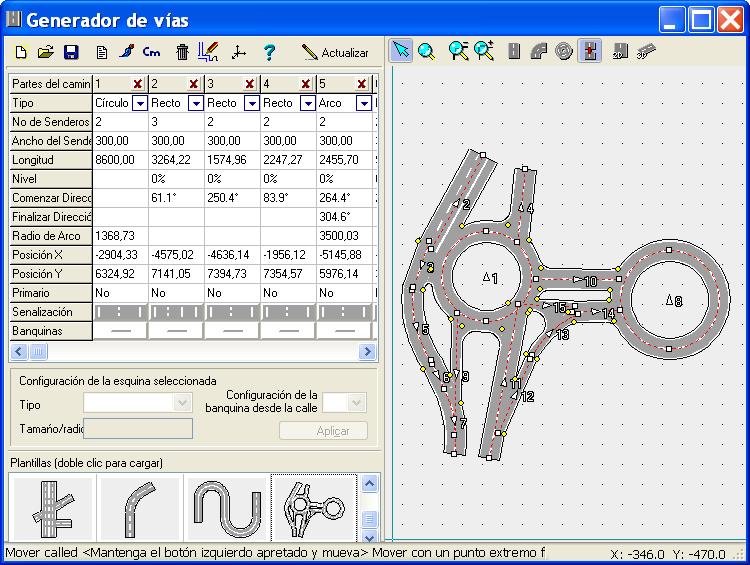Click the Aplicar button

(x=323, y=431)
